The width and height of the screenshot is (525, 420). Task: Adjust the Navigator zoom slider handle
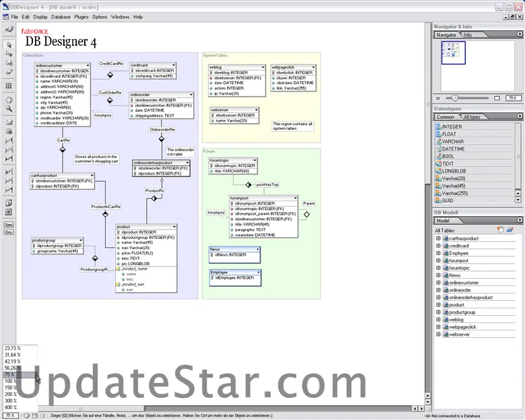point(454,98)
